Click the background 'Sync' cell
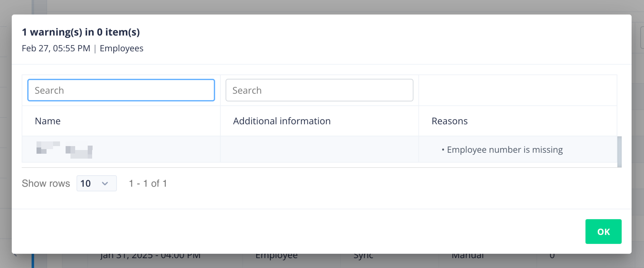Image resolution: width=644 pixels, height=268 pixels. (x=363, y=257)
